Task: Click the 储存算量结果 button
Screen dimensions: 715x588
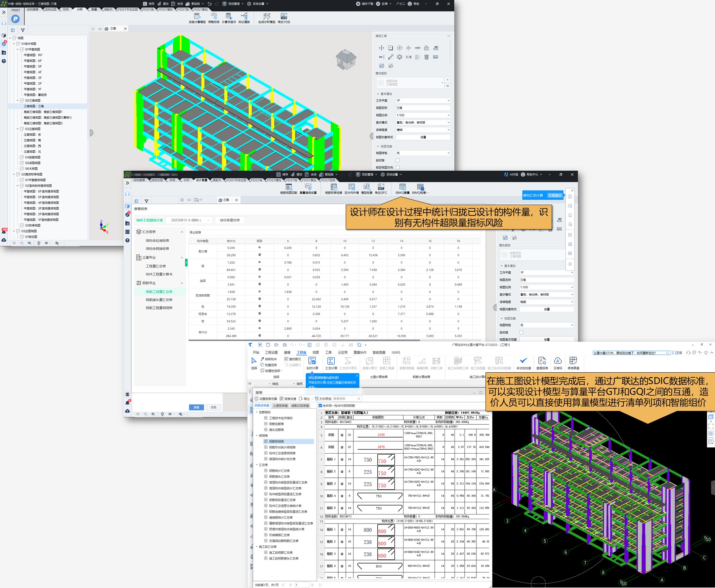Action: pos(229,220)
